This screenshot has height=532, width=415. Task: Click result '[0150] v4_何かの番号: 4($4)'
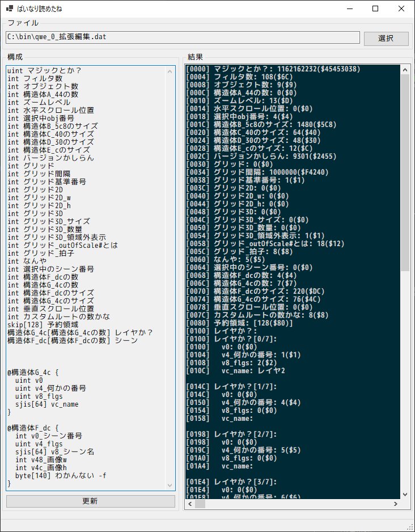click(x=243, y=402)
